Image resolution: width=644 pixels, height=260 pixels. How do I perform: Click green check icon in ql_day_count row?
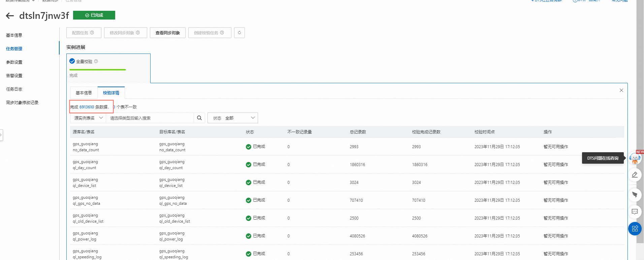click(249, 165)
